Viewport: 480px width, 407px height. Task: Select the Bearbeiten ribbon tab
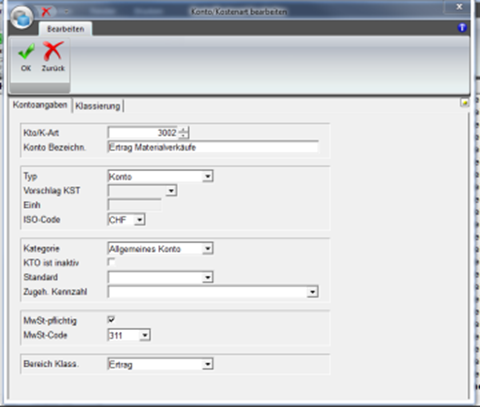pyautogui.click(x=66, y=29)
